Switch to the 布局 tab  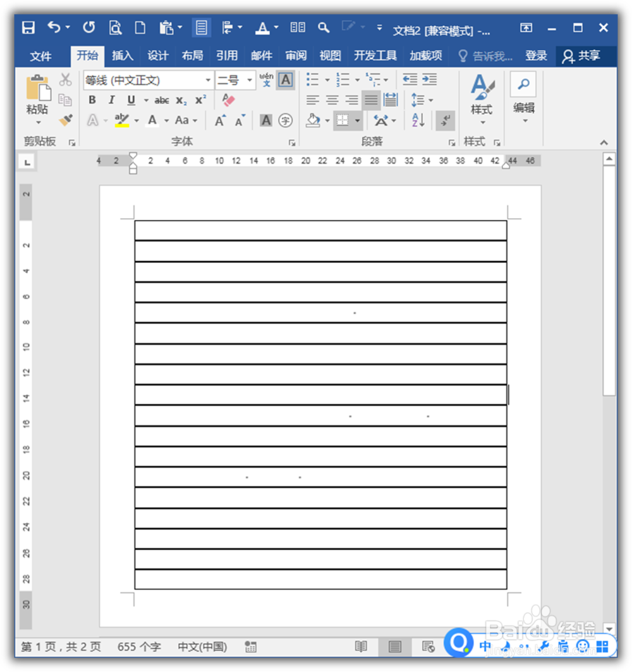click(x=192, y=56)
